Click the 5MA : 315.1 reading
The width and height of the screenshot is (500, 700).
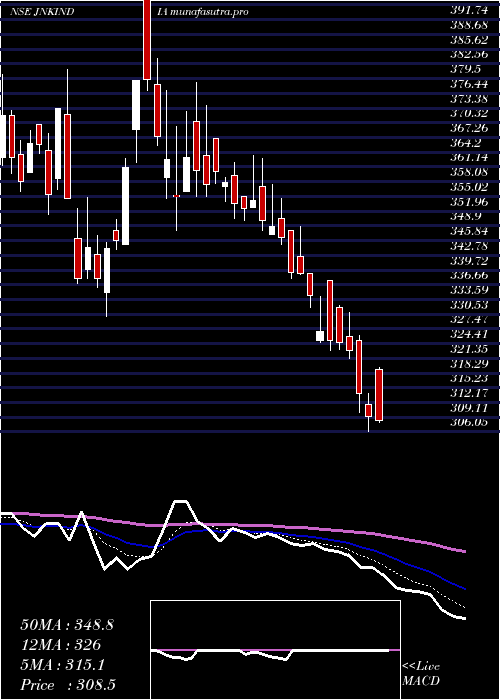pos(62,666)
